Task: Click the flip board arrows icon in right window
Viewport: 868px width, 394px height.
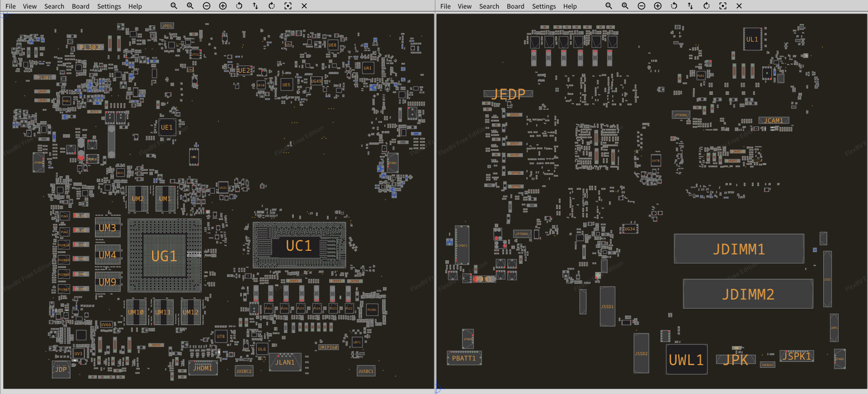Action: pos(690,6)
